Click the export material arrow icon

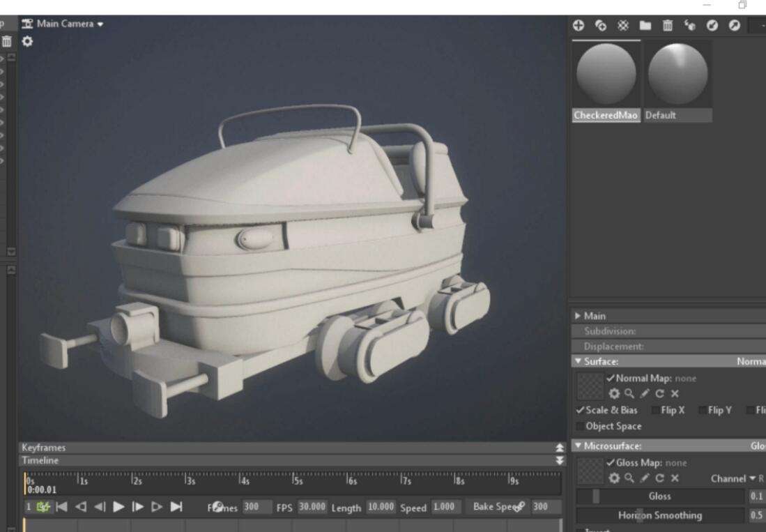click(x=734, y=25)
